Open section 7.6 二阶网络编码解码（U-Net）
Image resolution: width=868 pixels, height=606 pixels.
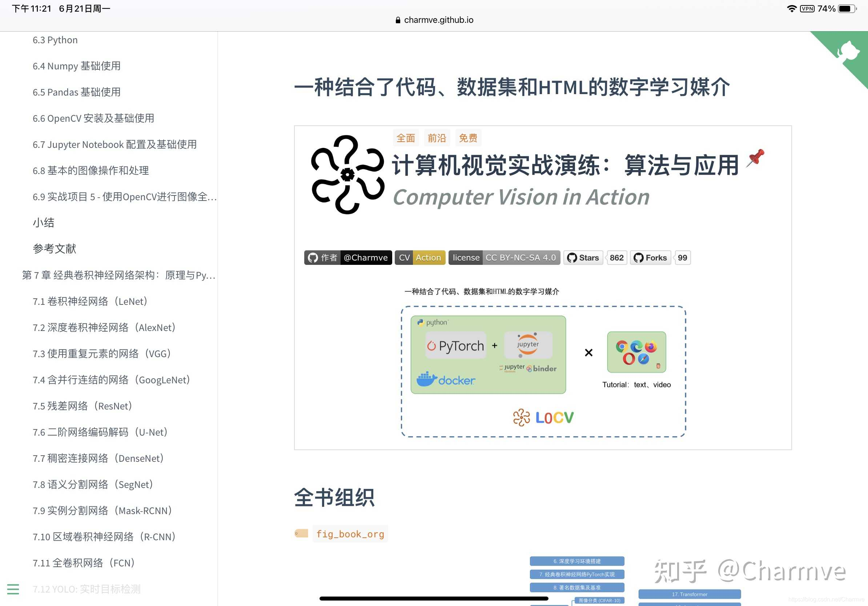pyautogui.click(x=100, y=432)
